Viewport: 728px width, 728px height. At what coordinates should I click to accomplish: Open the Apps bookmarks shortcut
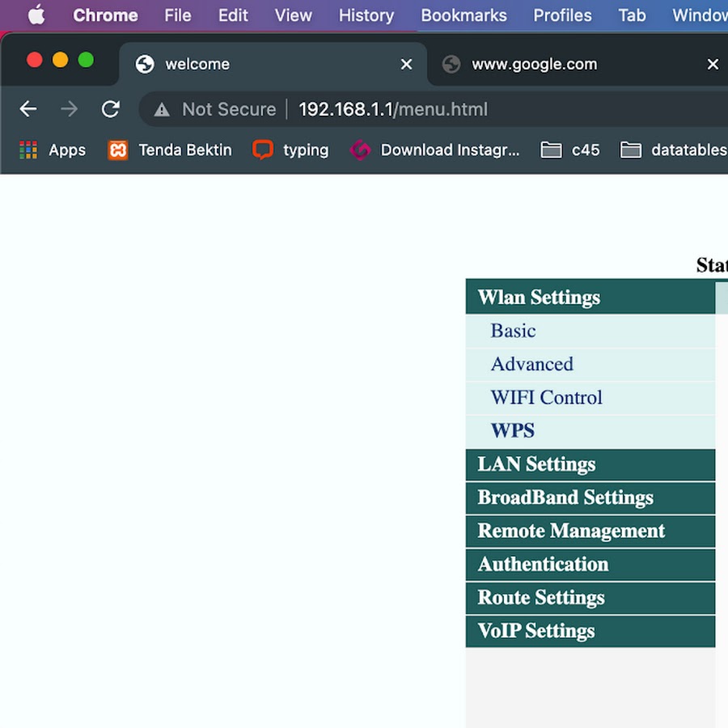pos(53,150)
